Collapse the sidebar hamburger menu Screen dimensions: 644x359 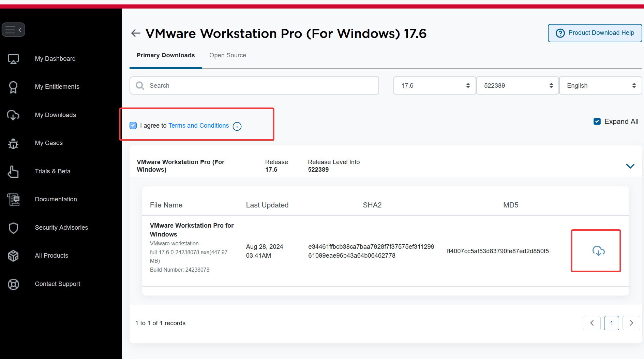[13, 30]
